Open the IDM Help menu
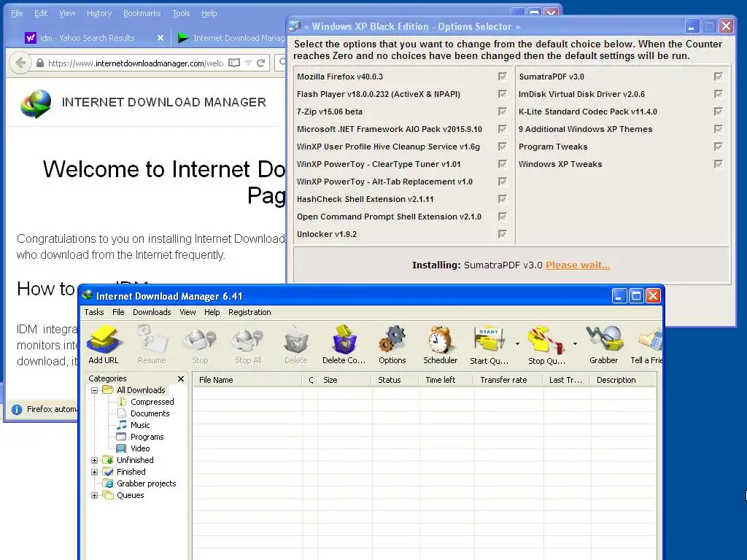The image size is (747, 560). tap(212, 312)
